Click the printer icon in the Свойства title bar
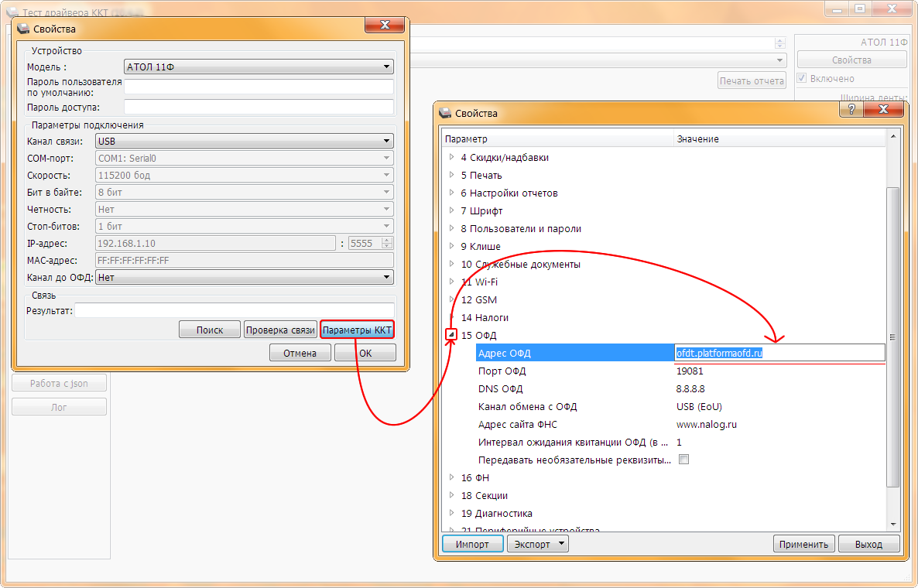Image resolution: width=918 pixels, height=588 pixels. pos(446,114)
